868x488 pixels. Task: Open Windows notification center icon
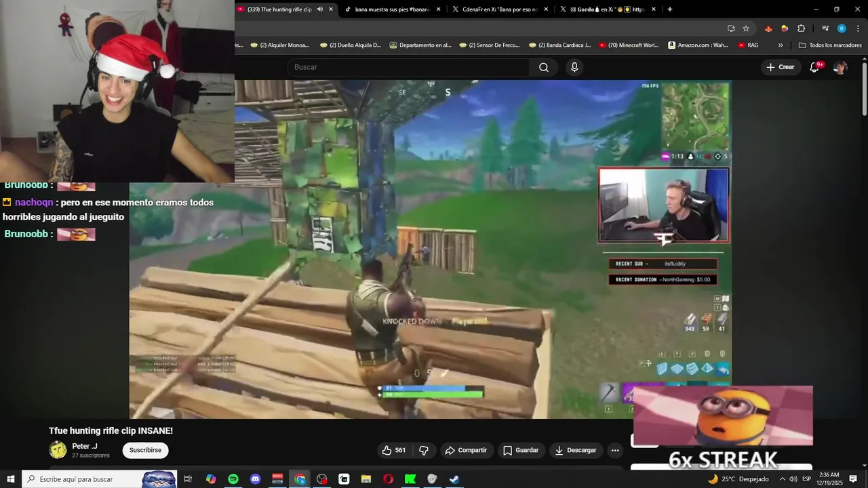854,479
